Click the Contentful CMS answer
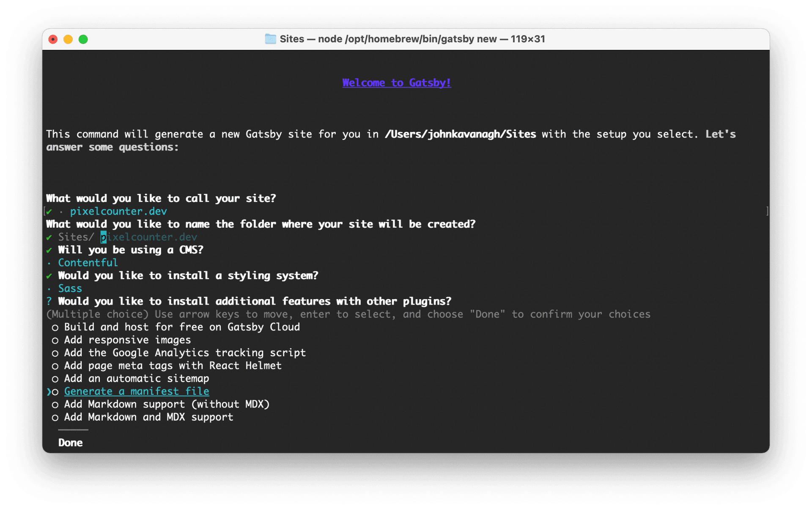The width and height of the screenshot is (812, 509). pyautogui.click(x=88, y=263)
